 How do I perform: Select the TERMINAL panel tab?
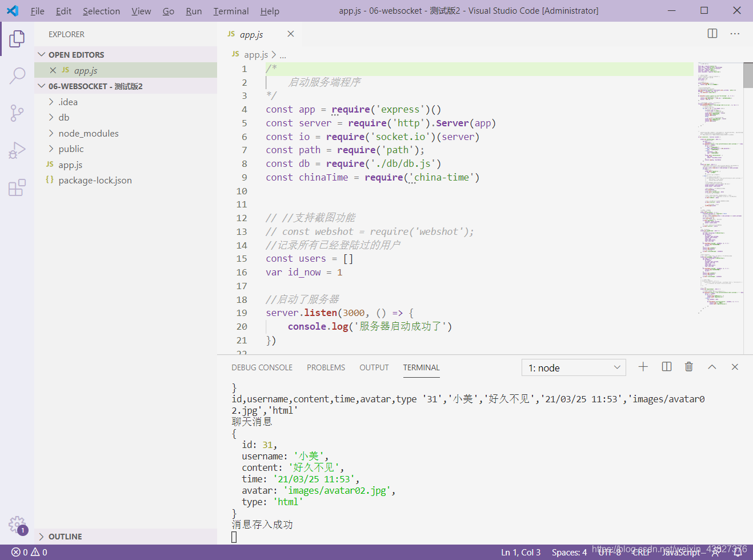(421, 367)
